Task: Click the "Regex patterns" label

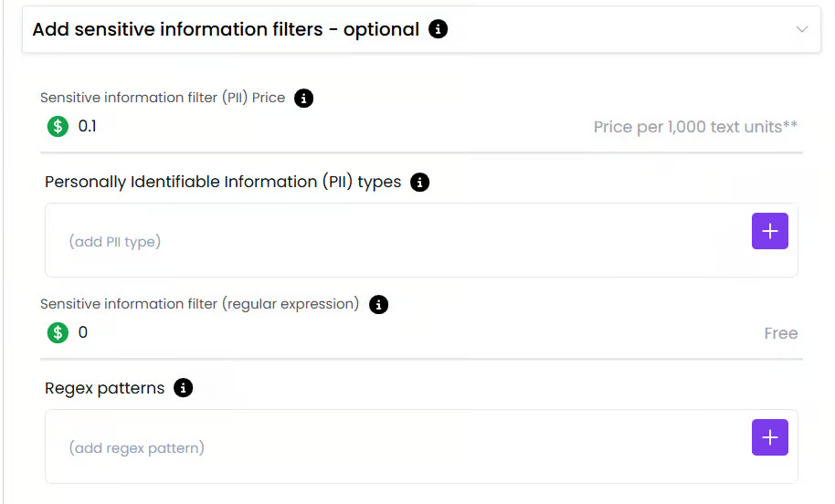Action: click(105, 388)
